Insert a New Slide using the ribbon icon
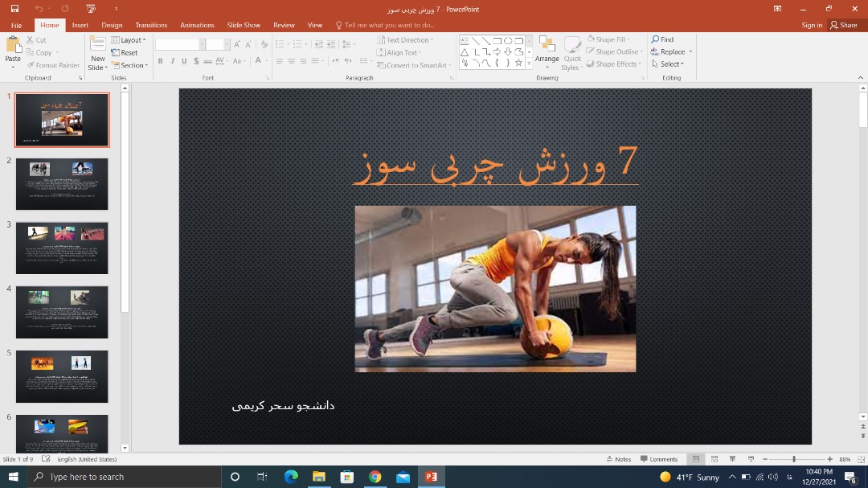 click(x=97, y=47)
